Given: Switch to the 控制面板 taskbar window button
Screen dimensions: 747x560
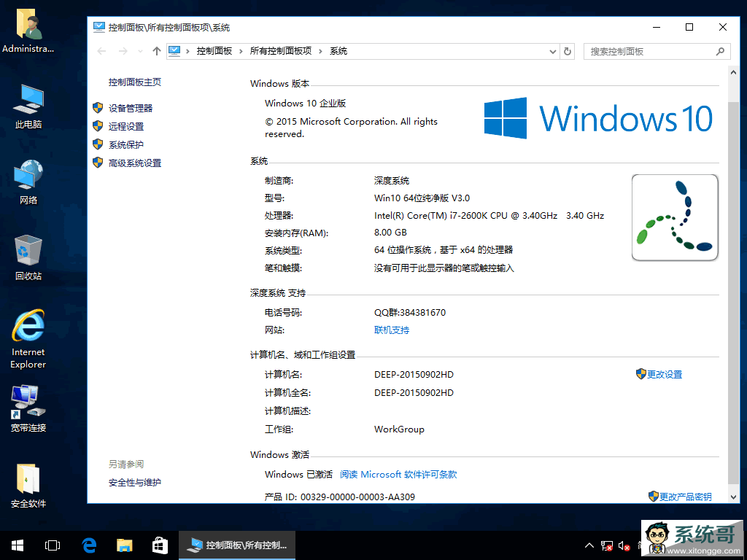Looking at the screenshot, I should pos(237,545).
